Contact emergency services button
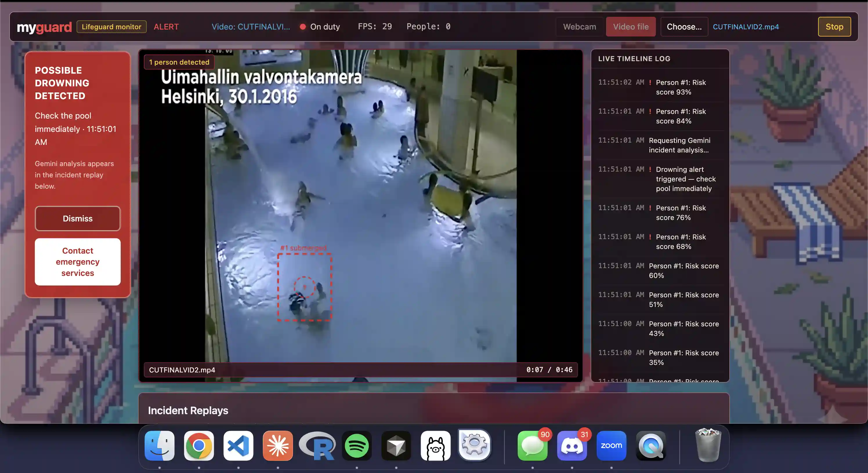 [77, 262]
